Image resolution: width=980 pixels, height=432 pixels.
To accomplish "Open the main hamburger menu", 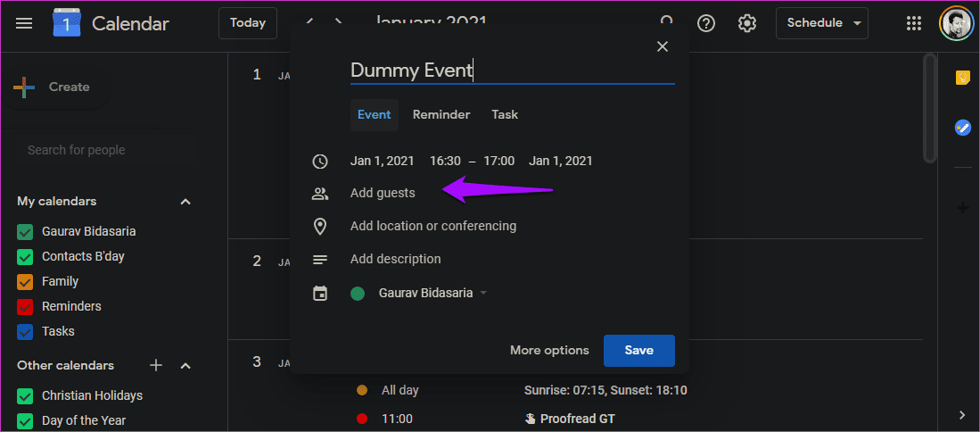I will click(x=24, y=24).
